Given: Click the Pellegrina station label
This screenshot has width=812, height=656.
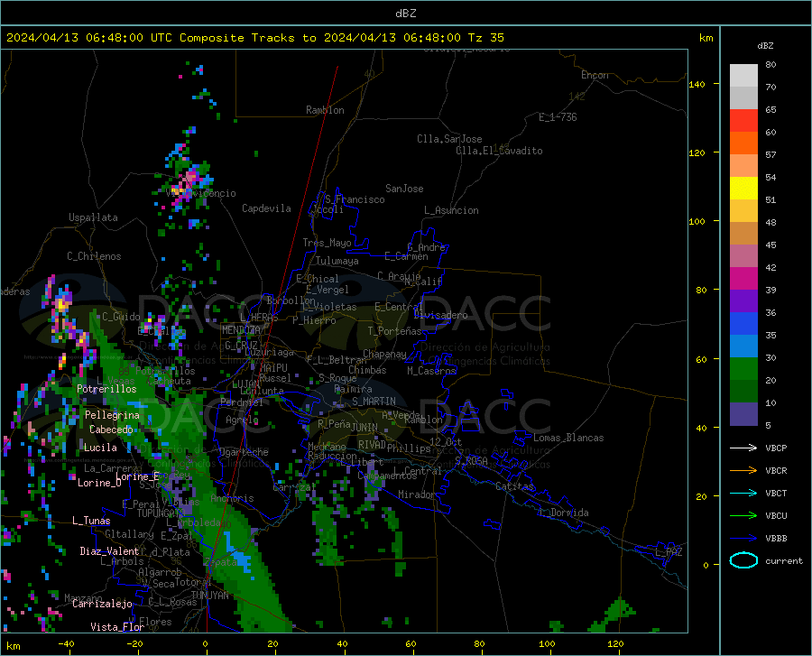Looking at the screenshot, I should coord(113,415).
